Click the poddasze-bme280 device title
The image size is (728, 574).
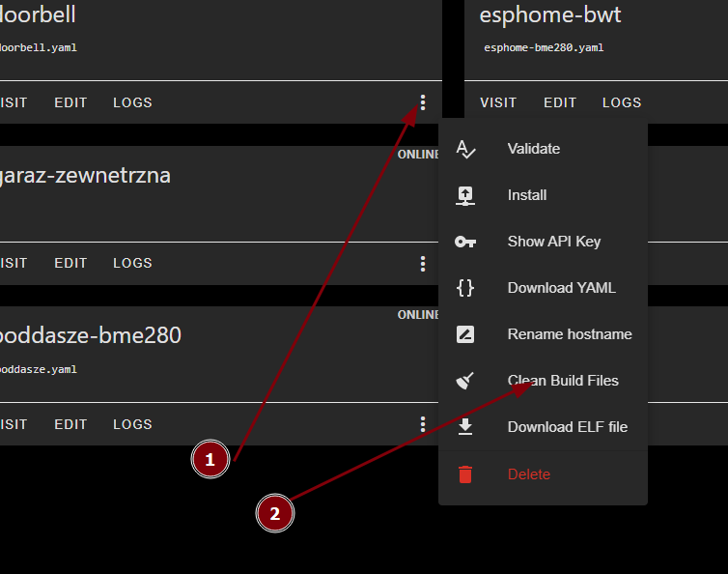[x=90, y=335]
